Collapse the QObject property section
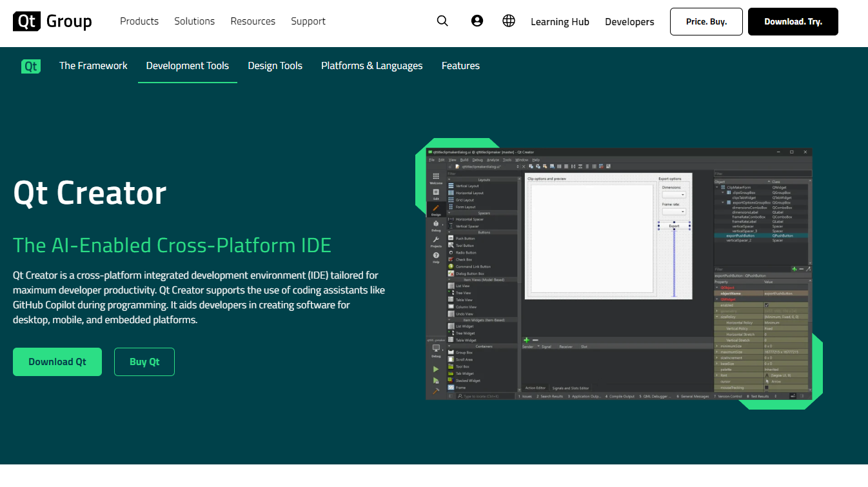The image size is (868, 487). coord(716,288)
